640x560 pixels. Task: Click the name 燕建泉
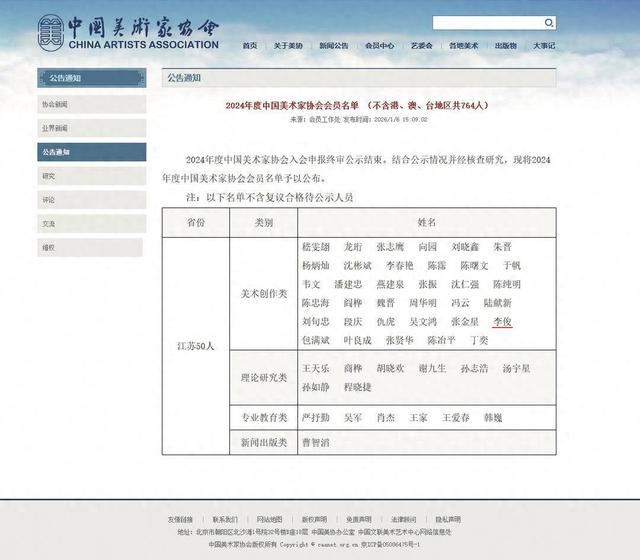(390, 284)
